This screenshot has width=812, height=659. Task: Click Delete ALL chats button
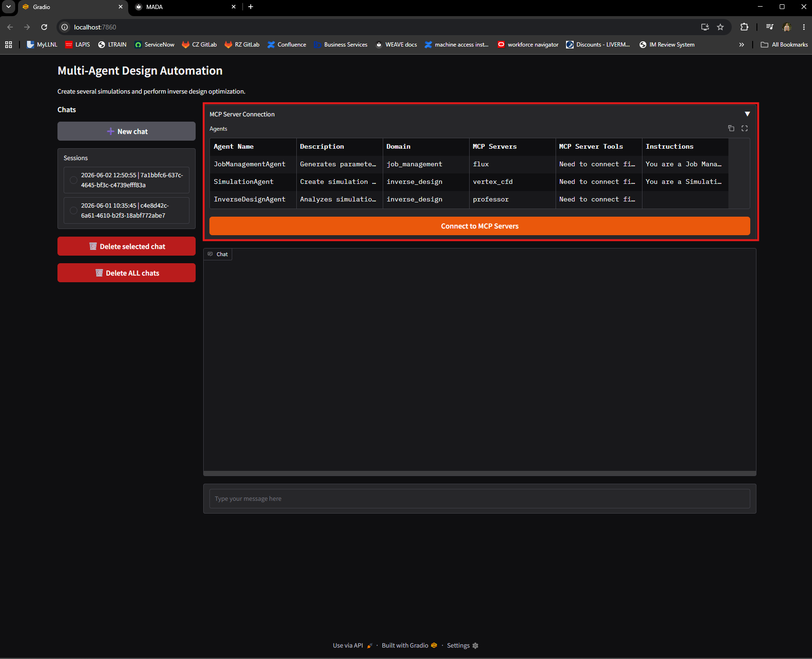point(126,273)
